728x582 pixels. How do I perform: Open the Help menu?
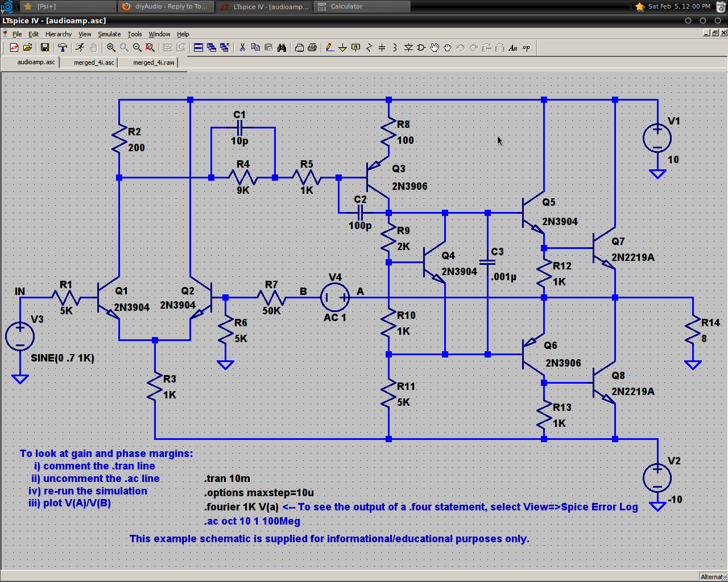point(183,34)
